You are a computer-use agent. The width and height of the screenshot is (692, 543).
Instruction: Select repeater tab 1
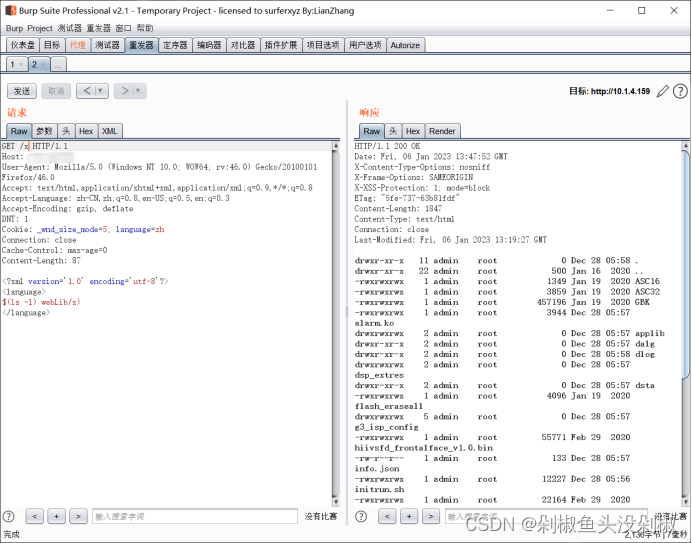pyautogui.click(x=13, y=64)
